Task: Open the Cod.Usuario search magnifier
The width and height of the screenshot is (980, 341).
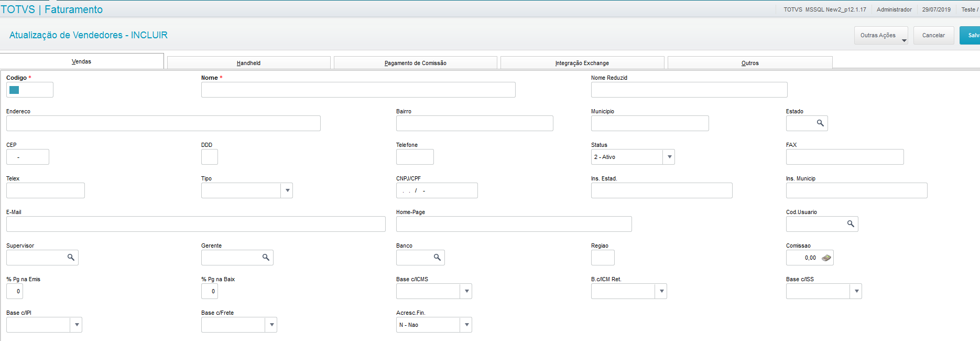Action: point(851,224)
